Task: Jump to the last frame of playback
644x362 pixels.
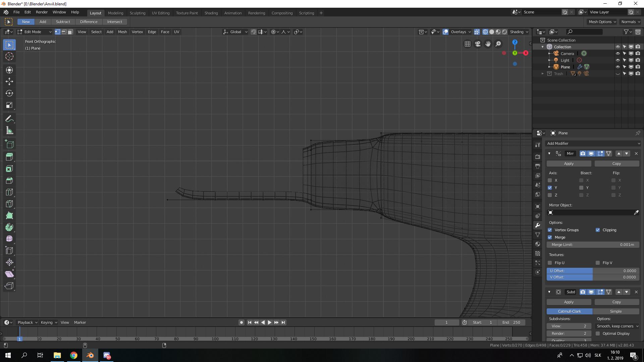Action: (283, 322)
